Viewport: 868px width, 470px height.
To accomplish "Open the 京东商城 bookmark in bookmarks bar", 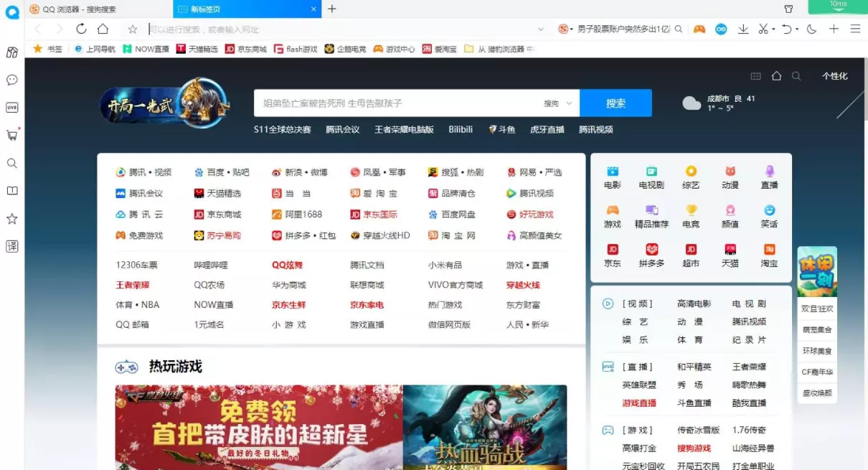I will [245, 49].
